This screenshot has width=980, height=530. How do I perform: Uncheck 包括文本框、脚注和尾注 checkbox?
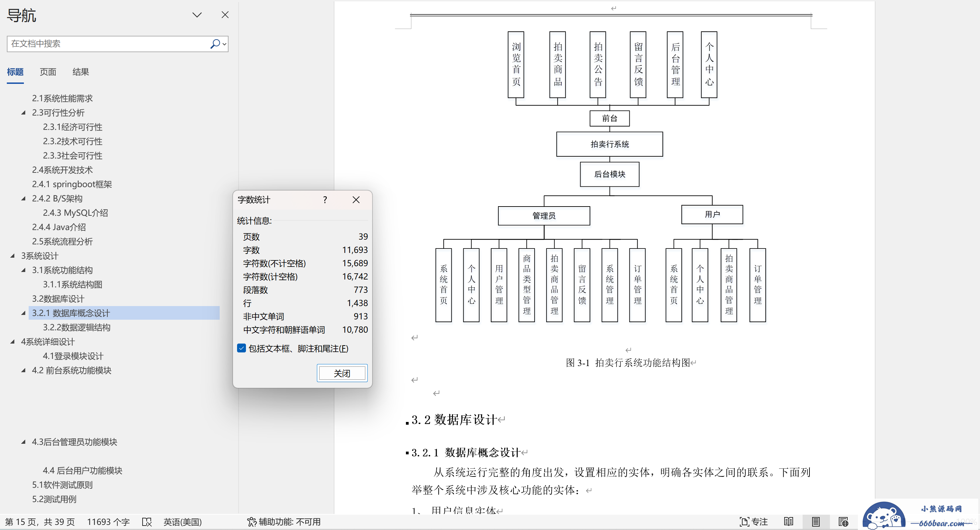pyautogui.click(x=242, y=348)
